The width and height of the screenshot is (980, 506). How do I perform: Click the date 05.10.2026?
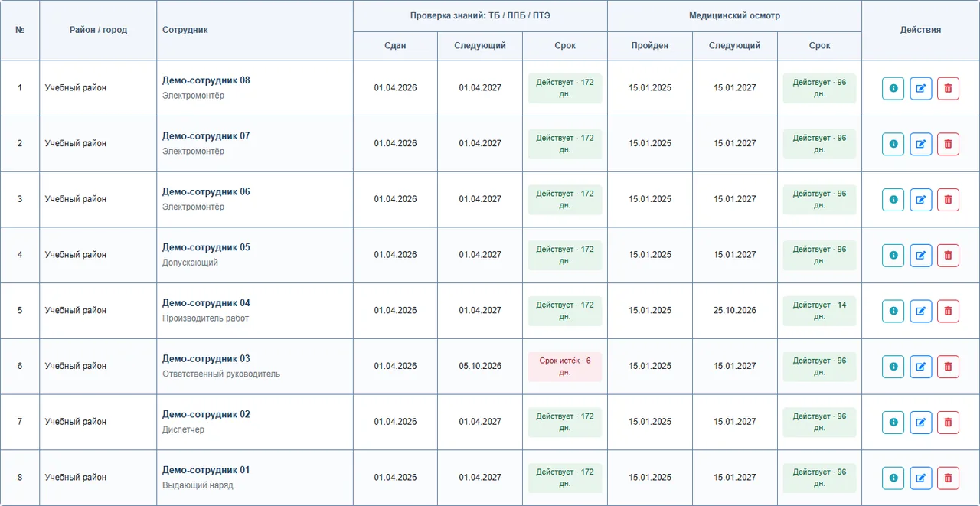click(x=480, y=367)
